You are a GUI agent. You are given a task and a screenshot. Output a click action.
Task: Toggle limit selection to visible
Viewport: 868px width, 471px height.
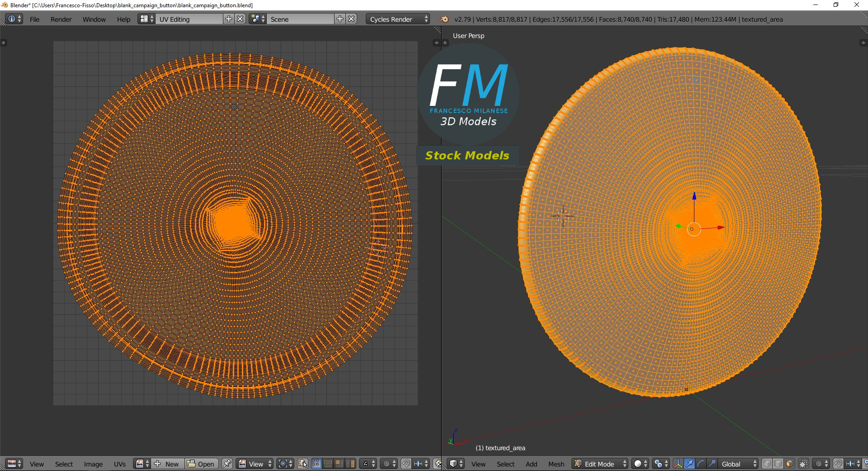pyautogui.click(x=803, y=464)
